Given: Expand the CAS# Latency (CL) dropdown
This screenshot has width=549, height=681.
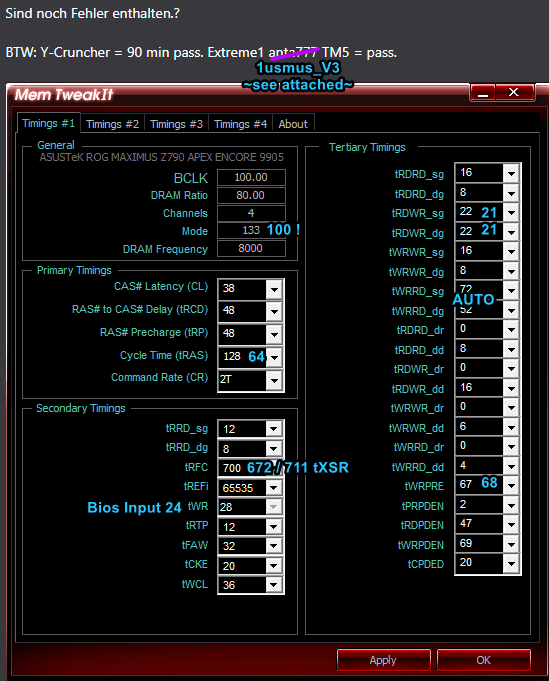Looking at the screenshot, I should click(274, 289).
